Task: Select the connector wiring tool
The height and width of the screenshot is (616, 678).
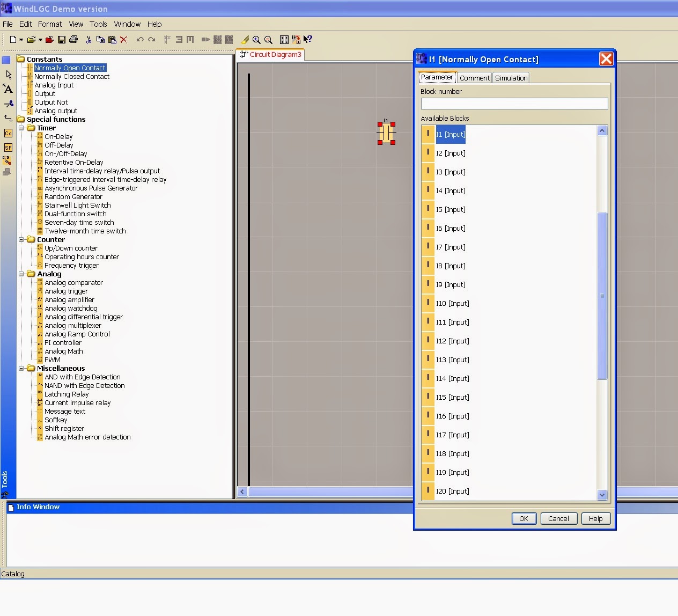Action: [x=8, y=119]
